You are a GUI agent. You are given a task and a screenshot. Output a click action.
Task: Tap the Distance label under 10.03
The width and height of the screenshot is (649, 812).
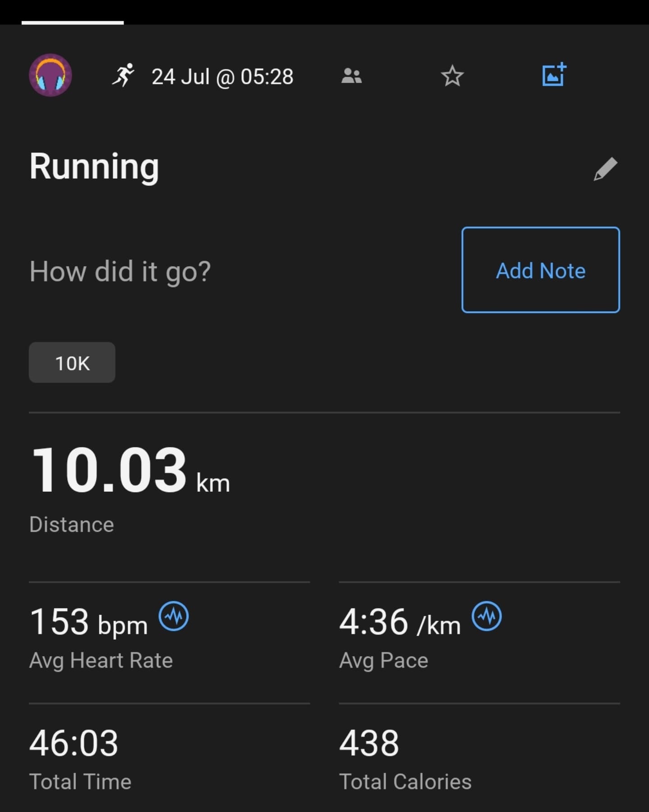72,524
